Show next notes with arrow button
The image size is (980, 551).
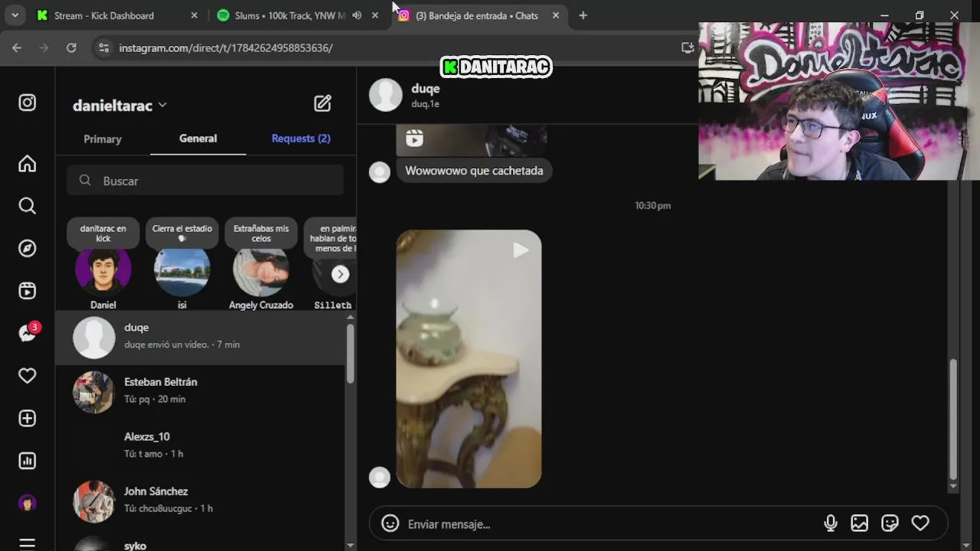pos(340,274)
